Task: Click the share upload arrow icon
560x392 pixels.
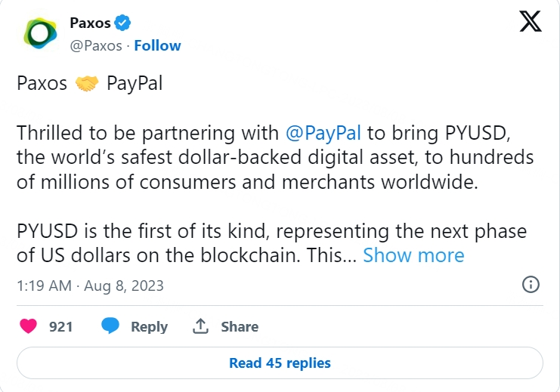Action: (x=200, y=326)
